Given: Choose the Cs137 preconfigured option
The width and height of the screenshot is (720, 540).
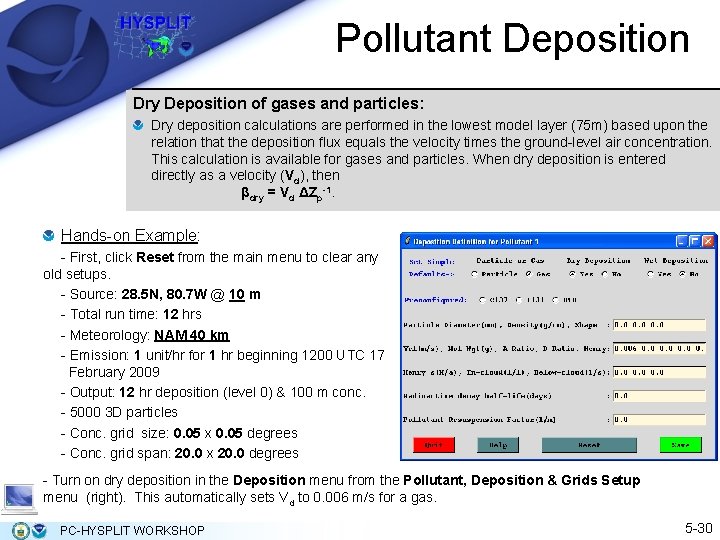Looking at the screenshot, I should (x=482, y=300).
